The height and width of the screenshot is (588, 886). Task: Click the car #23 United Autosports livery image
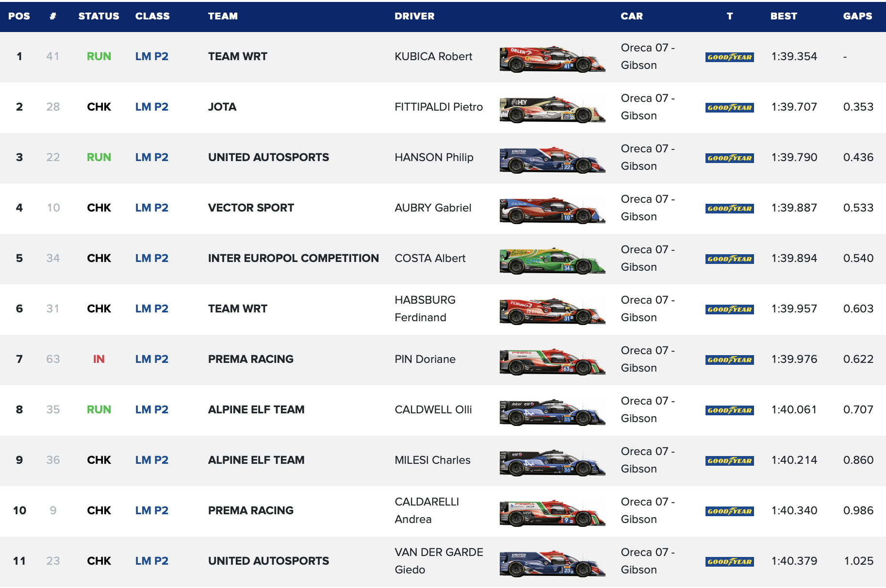[x=552, y=564]
